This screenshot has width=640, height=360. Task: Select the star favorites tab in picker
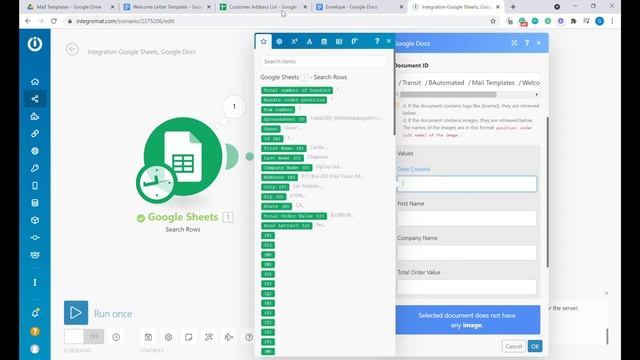264,41
